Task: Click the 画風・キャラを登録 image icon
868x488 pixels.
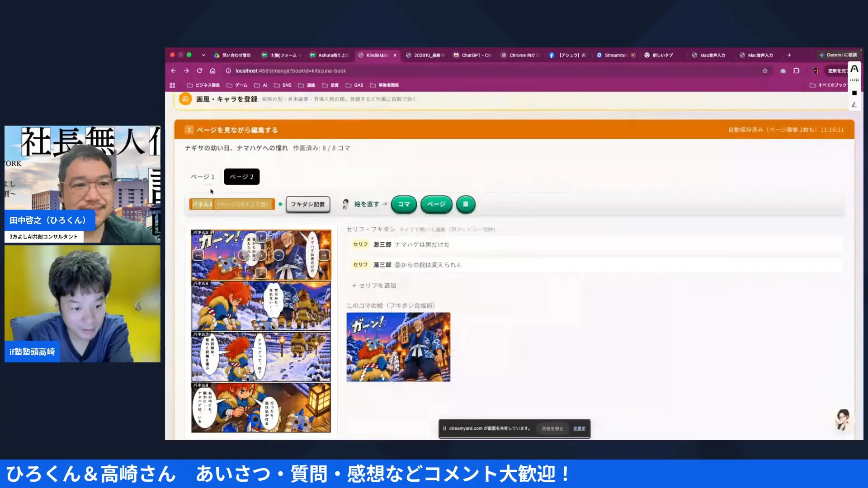Action: click(185, 99)
